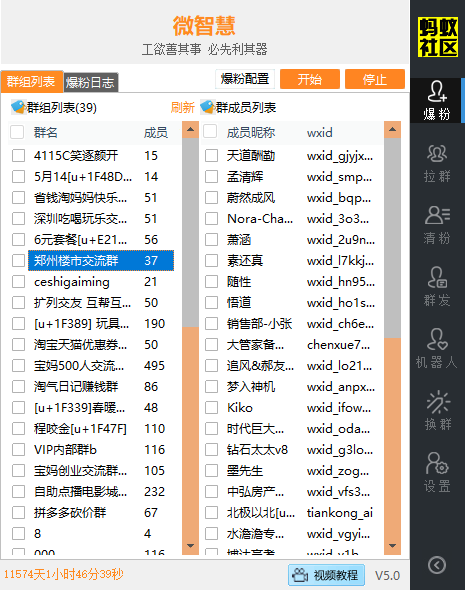Screen dimensions: 465x590
Task: Collapse sidebar with the back arrow icon
Action: point(437,565)
